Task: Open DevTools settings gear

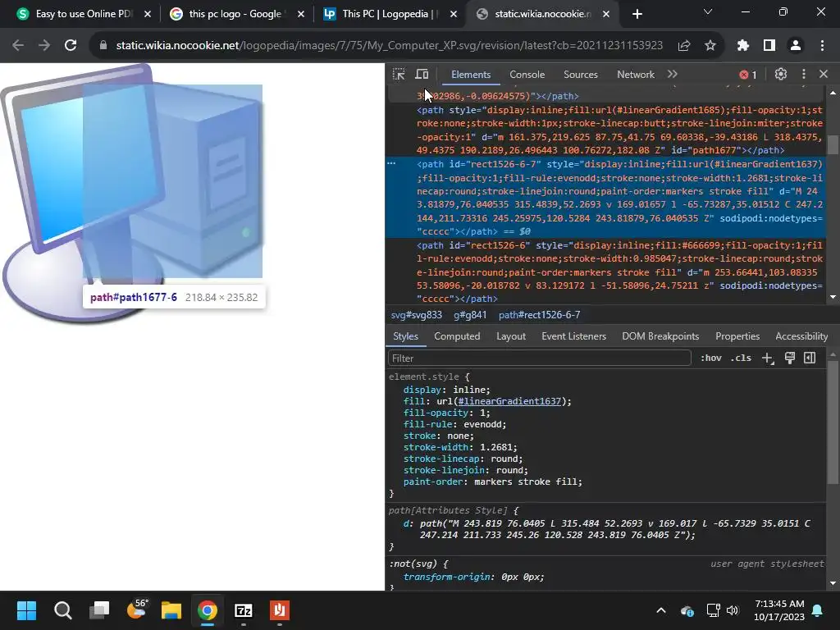Action: point(781,75)
